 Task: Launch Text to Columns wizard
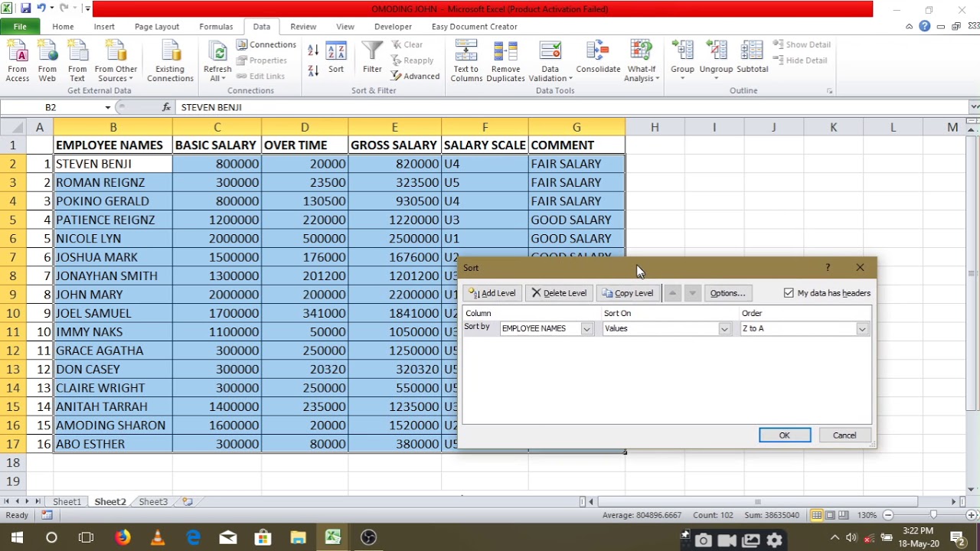(x=466, y=61)
